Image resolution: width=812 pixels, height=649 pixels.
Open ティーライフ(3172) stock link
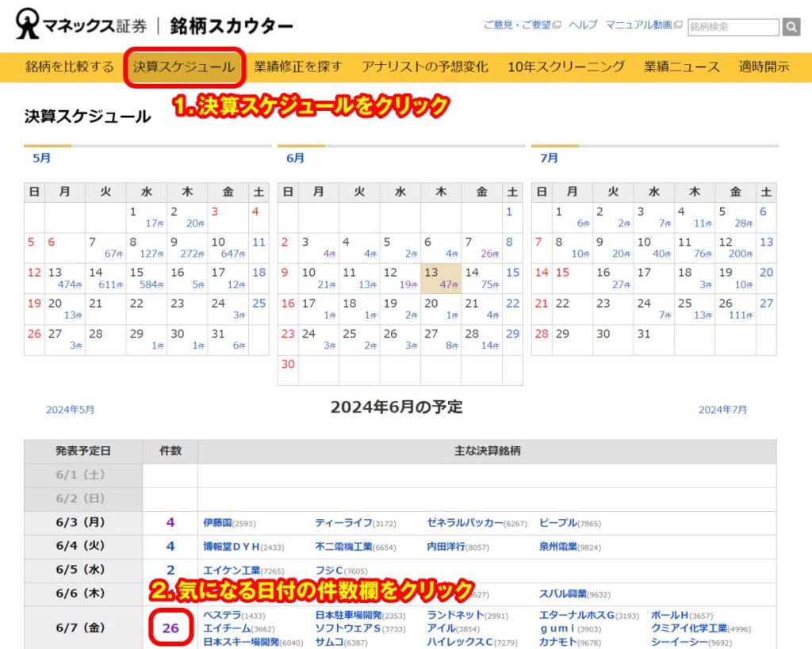tap(355, 523)
